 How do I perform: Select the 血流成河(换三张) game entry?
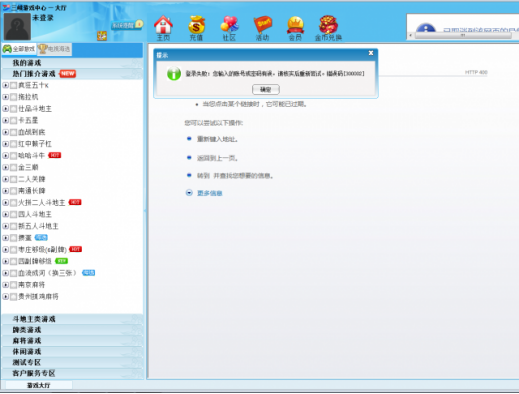click(x=47, y=273)
